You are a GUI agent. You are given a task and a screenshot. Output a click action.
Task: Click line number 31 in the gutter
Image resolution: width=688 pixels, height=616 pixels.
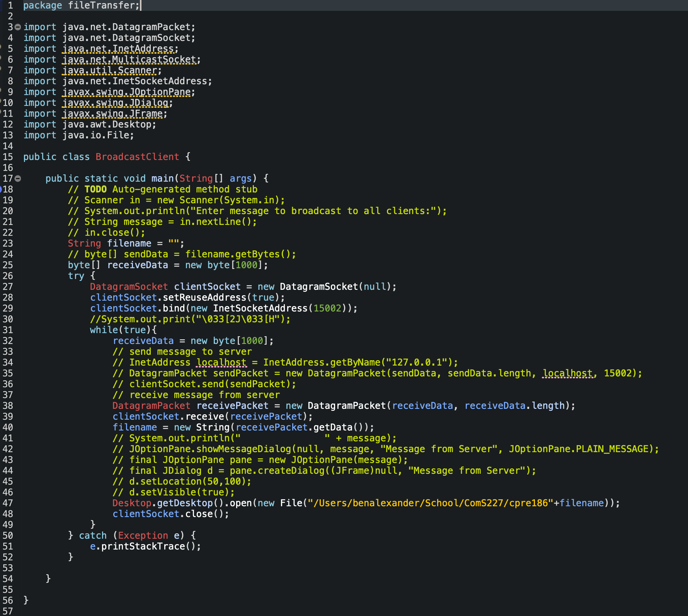(x=8, y=330)
